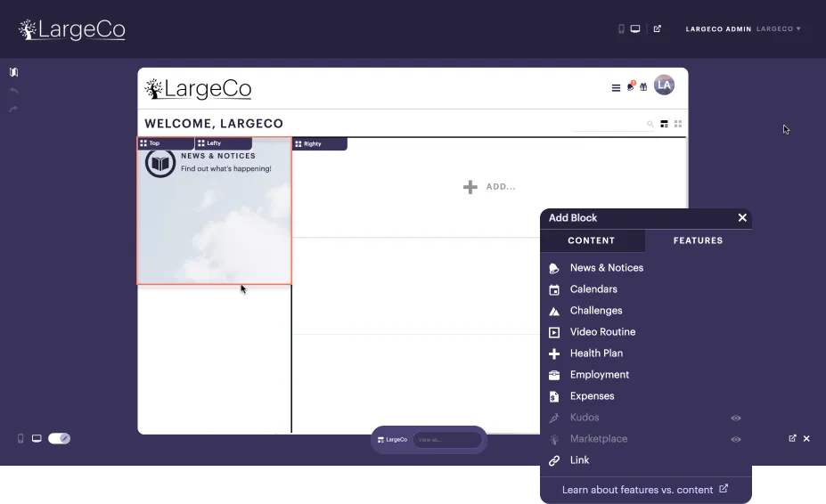Add the Challenges block
This screenshot has height=504, width=826.
click(x=646, y=311)
